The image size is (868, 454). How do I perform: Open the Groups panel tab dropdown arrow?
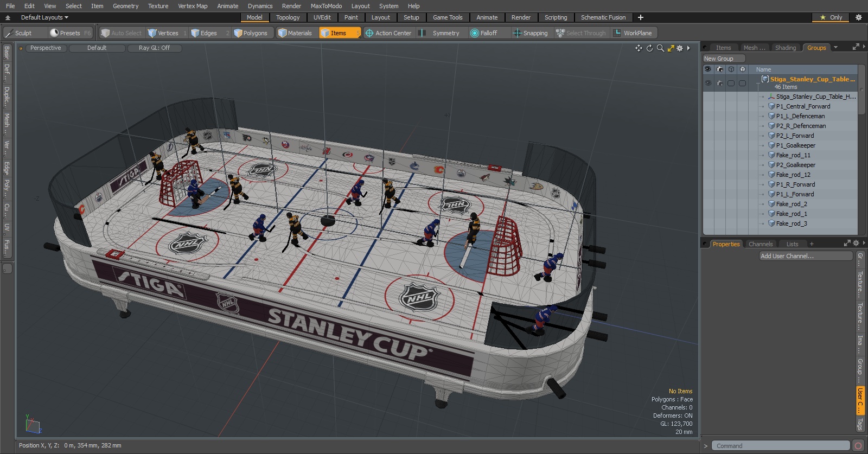(x=835, y=48)
